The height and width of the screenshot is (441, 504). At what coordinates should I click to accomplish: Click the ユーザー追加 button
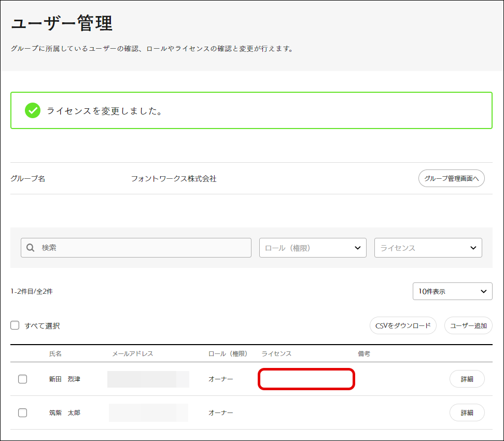(468, 326)
